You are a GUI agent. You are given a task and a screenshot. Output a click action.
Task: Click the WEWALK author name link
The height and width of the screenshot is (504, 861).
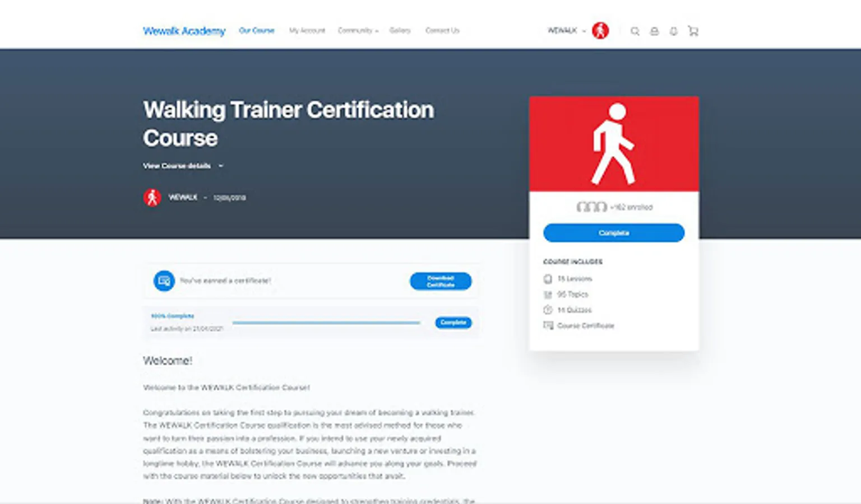tap(183, 197)
